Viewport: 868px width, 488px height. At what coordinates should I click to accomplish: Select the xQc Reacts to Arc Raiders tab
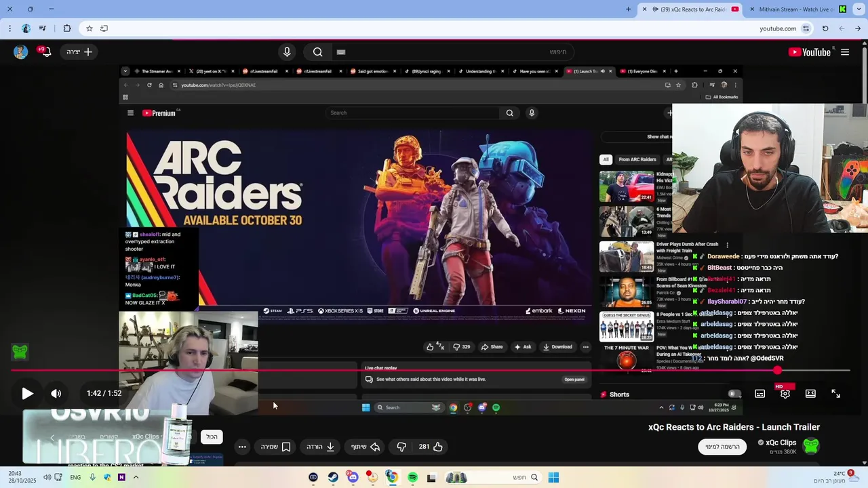point(690,9)
